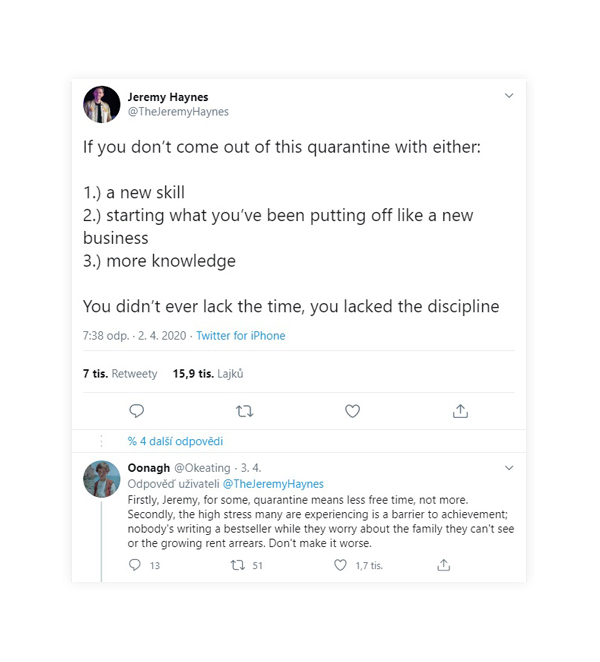View the '7 tis. Retweety' list
600x662 pixels.
click(120, 374)
